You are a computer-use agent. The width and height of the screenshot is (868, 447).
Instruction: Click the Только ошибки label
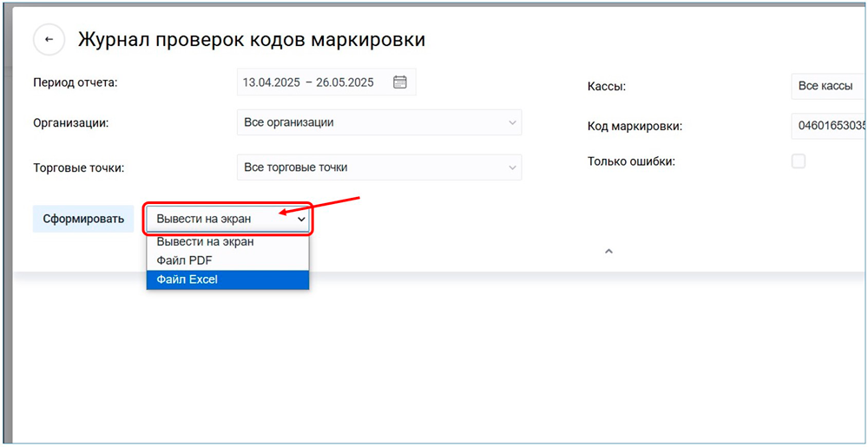(x=630, y=161)
